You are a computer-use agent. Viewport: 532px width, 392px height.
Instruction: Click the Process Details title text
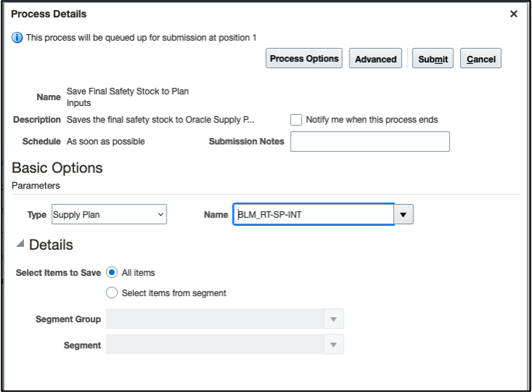(x=49, y=14)
